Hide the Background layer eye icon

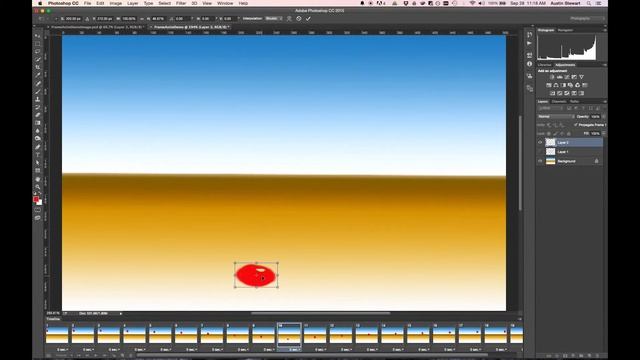(x=540, y=161)
